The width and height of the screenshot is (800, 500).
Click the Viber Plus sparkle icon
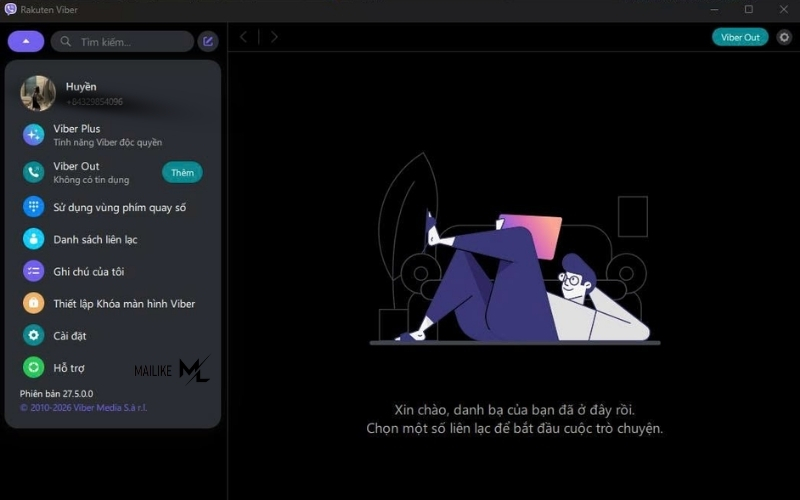click(x=34, y=135)
